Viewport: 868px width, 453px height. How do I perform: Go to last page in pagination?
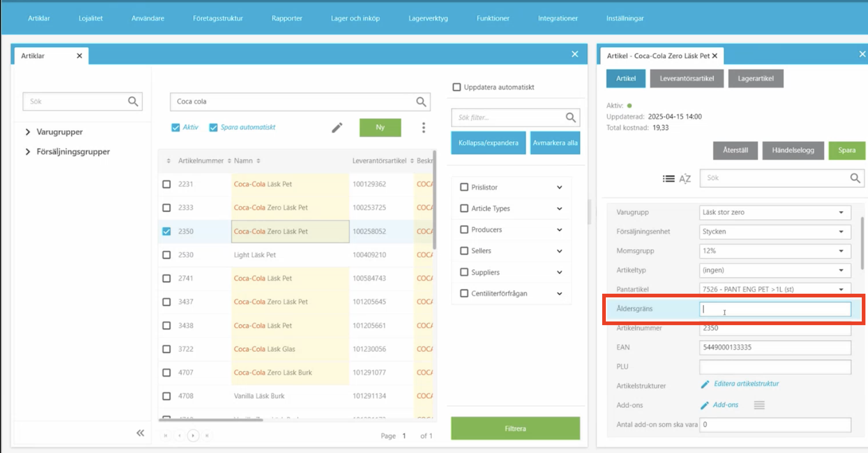207,435
